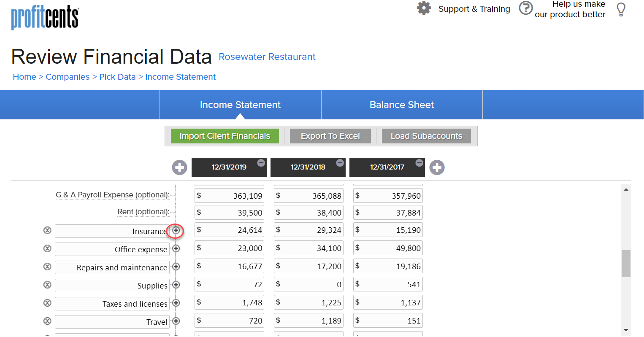Open Rosewater Restaurant company link
Screen dimensions: 644x337
267,57
